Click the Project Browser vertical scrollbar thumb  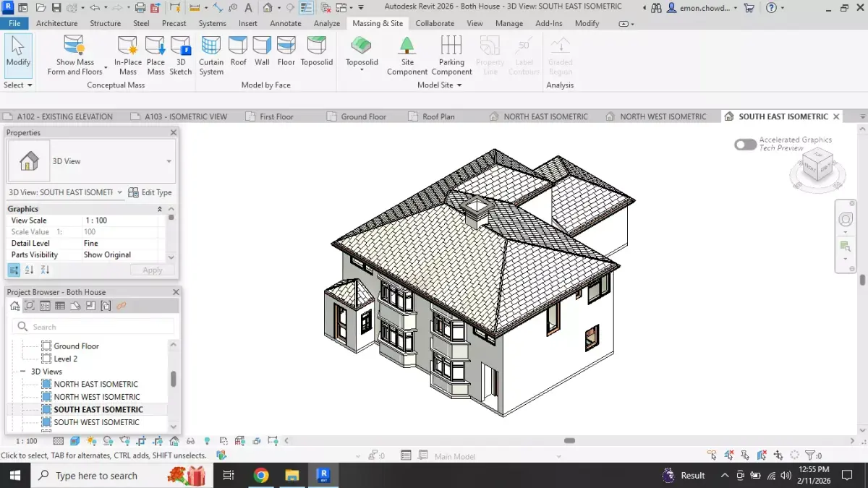(173, 378)
